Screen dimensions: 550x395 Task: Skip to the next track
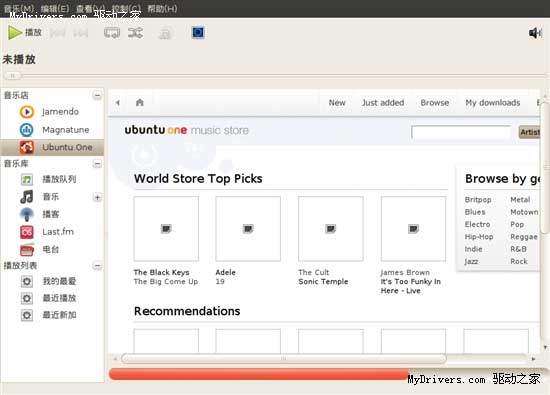pos(81,33)
